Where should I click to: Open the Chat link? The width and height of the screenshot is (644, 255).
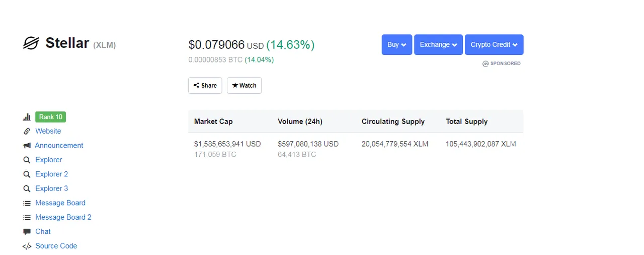pyautogui.click(x=43, y=231)
